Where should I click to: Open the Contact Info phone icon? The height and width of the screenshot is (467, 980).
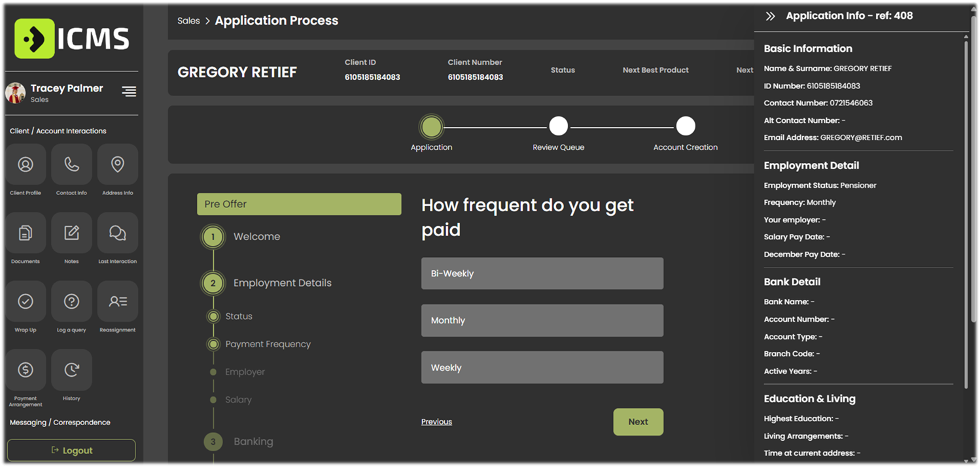click(x=71, y=165)
